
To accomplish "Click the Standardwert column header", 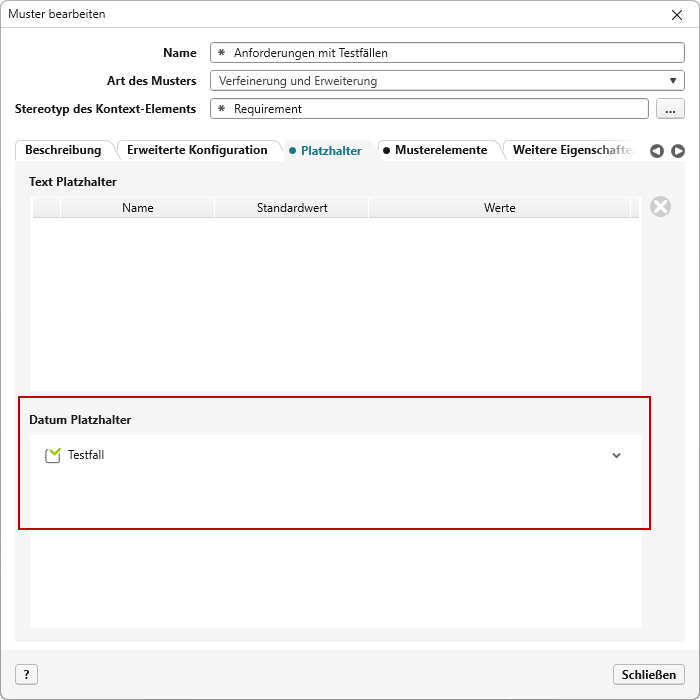I will coord(292,208).
